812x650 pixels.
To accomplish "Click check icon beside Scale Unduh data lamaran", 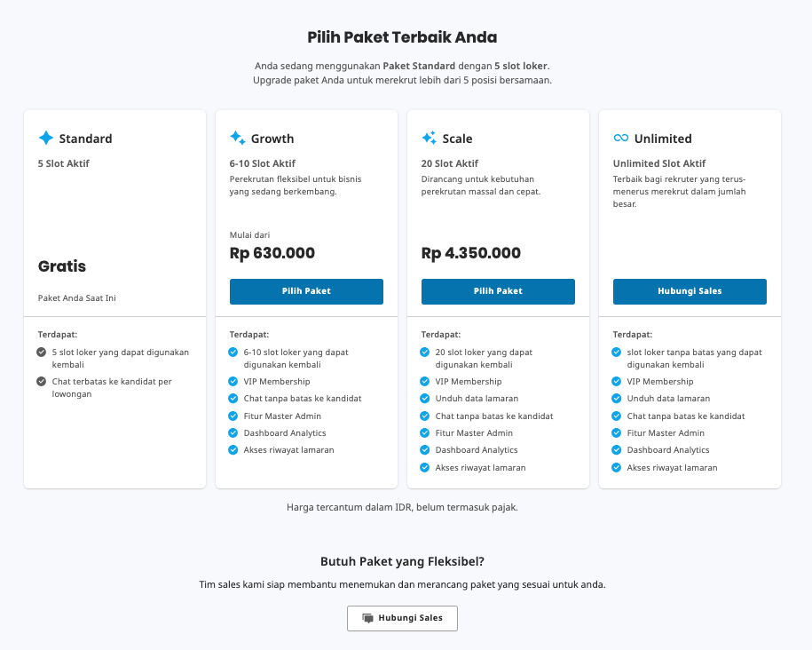I will pos(425,399).
